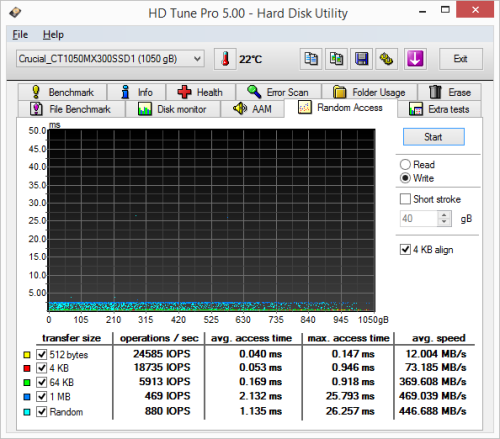Viewport: 500px width, 439px height.
Task: Open the AAM speaker tab
Action: coord(252,109)
